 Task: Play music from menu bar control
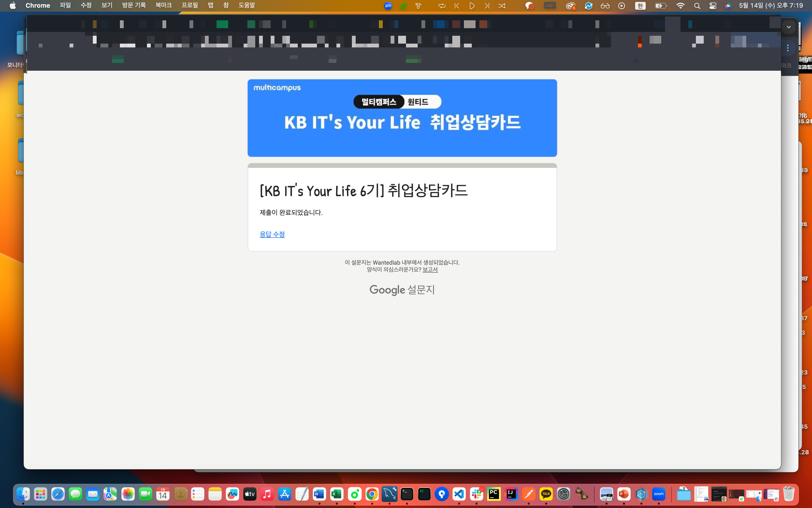click(x=472, y=6)
